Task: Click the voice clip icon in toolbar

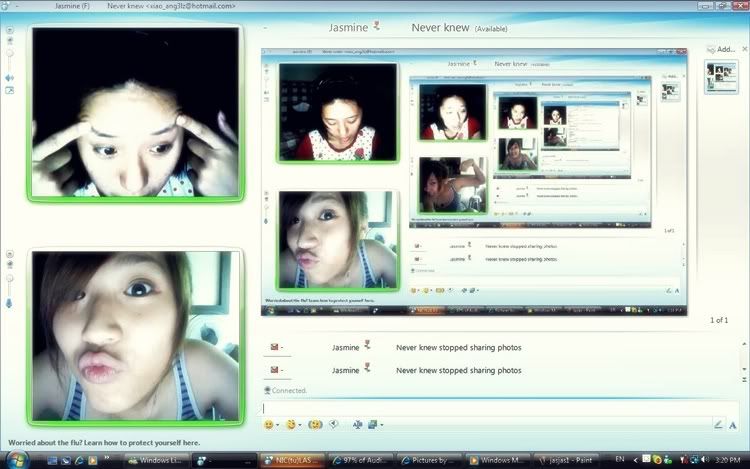Action: click(x=334, y=424)
